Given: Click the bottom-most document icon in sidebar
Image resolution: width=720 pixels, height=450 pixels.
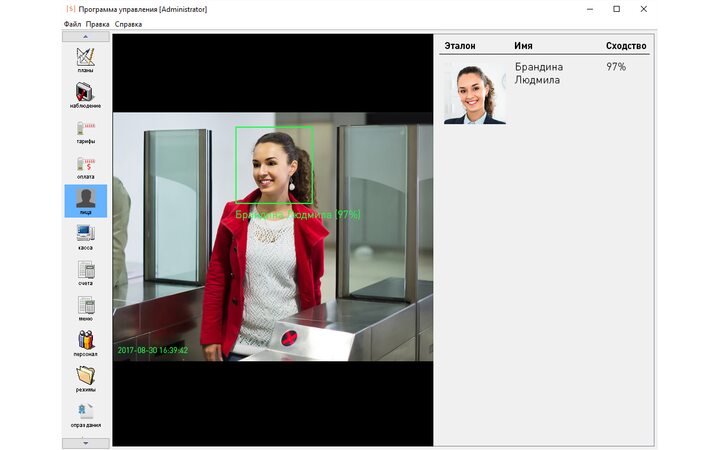Looking at the screenshot, I should pos(85,412).
